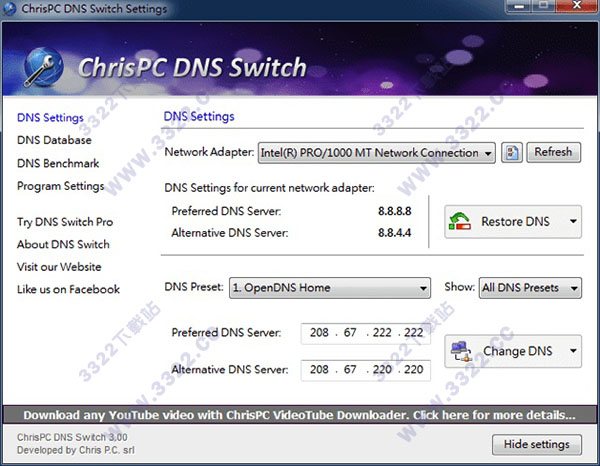Image resolution: width=600 pixels, height=466 pixels.
Task: Click the VideoTube Downloader promotional banner
Action: click(x=299, y=415)
